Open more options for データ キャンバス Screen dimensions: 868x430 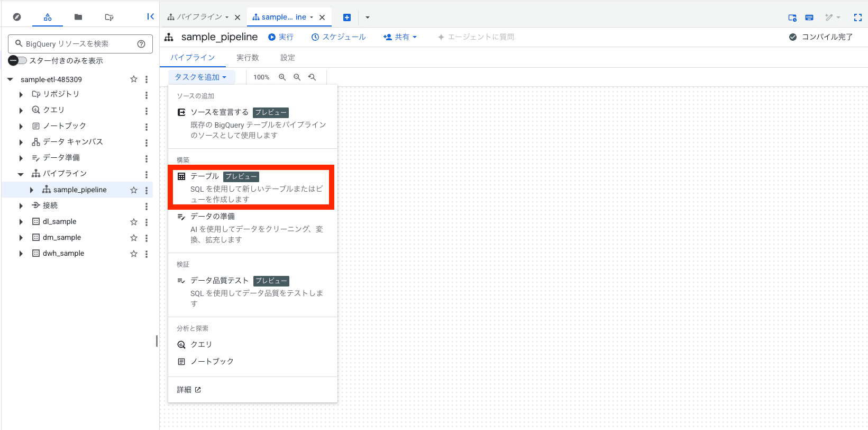pyautogui.click(x=147, y=142)
